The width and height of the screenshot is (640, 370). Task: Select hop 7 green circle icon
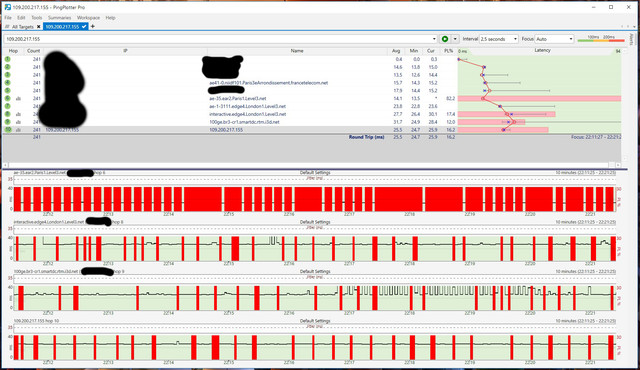tap(7, 106)
